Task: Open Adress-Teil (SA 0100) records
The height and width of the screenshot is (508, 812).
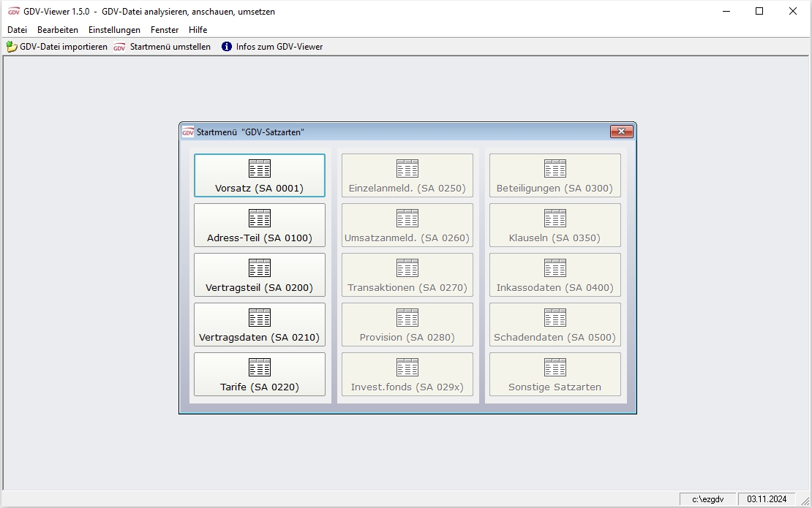Action: pos(260,225)
